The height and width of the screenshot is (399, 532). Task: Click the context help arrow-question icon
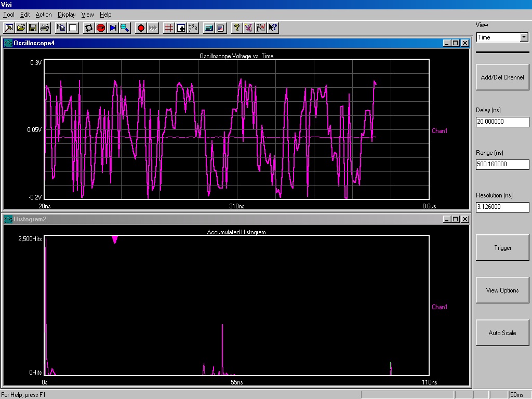pos(273,28)
